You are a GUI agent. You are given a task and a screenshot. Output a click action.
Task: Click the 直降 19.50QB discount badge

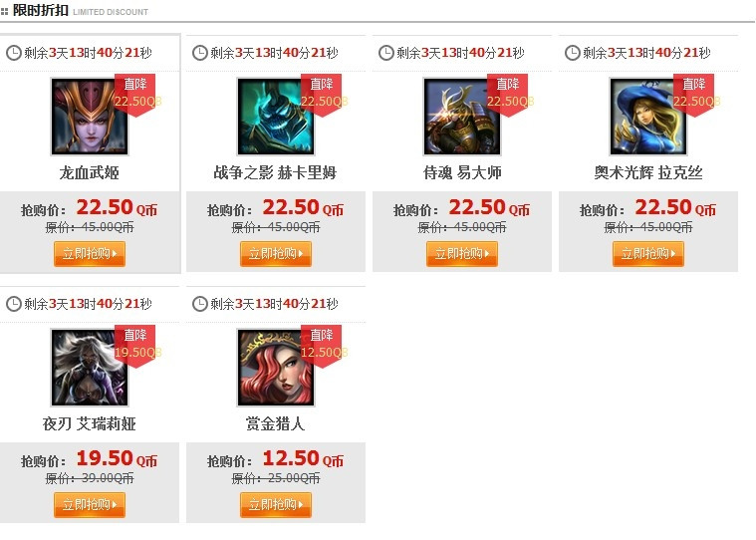[x=137, y=346]
